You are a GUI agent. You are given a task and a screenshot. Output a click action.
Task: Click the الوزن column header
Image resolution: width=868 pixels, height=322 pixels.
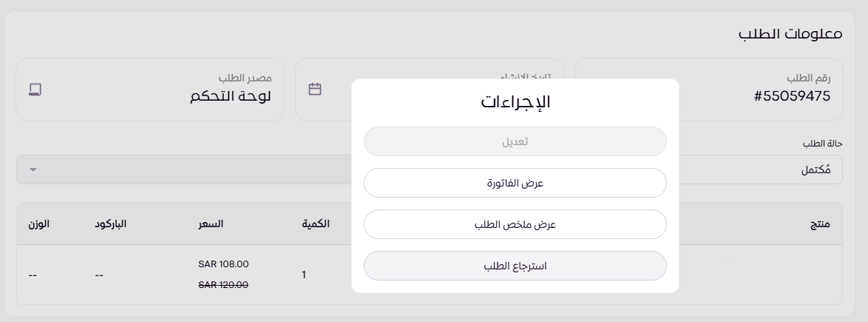pos(39,224)
